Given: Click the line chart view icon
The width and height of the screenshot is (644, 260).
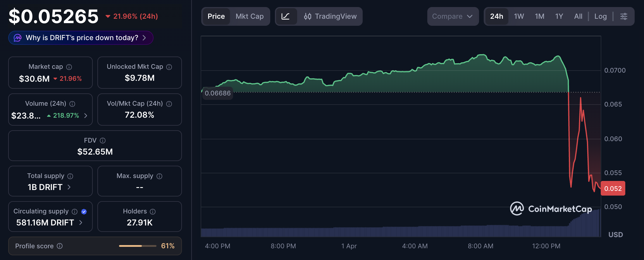Looking at the screenshot, I should point(286,16).
